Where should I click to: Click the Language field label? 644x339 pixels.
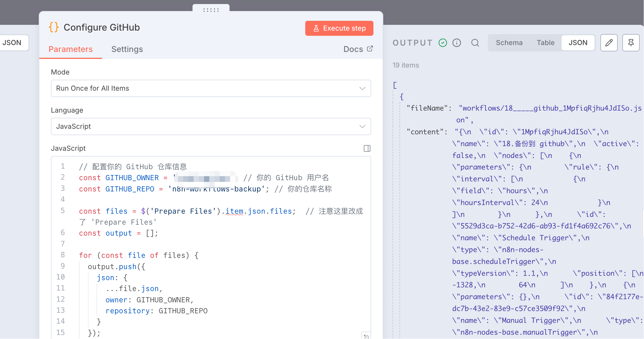(67, 110)
